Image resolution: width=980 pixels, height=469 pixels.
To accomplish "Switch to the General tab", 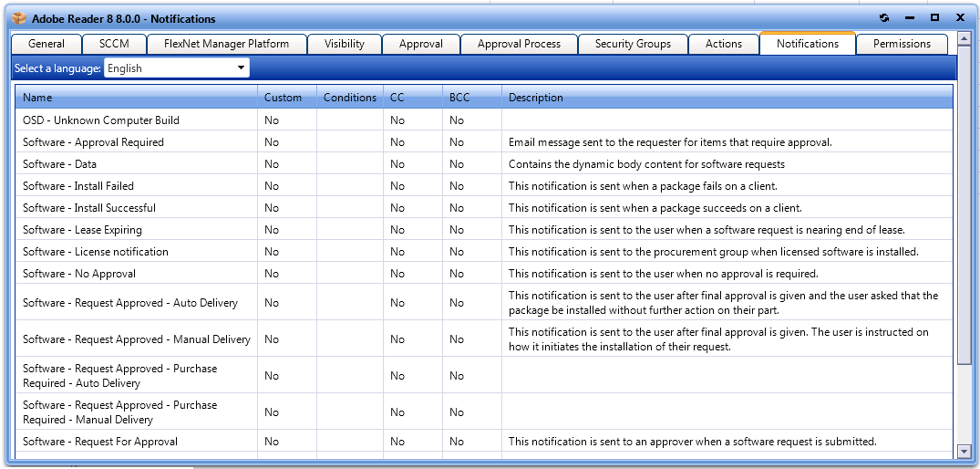I will click(x=46, y=44).
